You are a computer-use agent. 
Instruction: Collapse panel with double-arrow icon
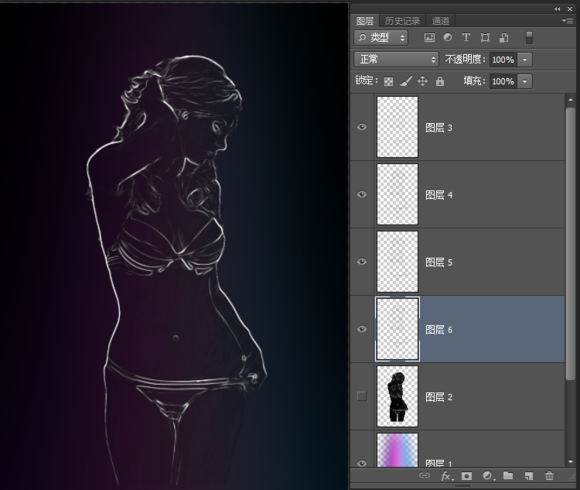click(557, 9)
